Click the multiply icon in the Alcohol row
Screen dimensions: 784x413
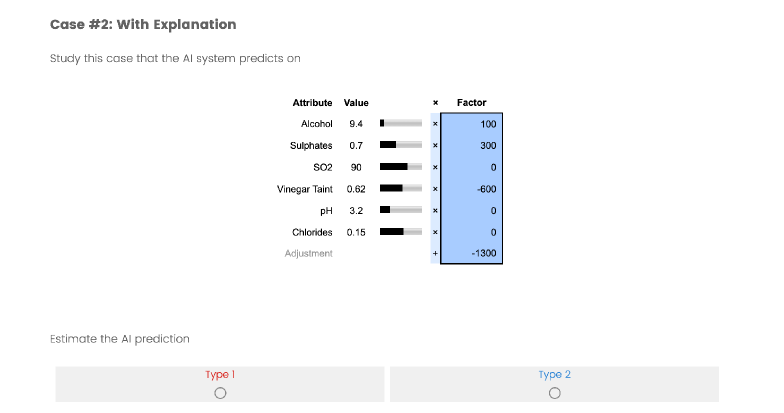pyautogui.click(x=435, y=124)
